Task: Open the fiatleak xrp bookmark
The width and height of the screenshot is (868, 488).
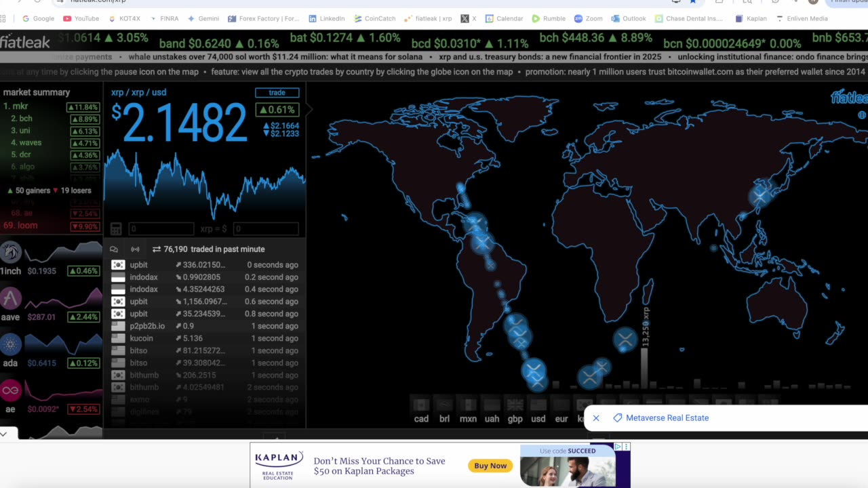Action: tap(428, 18)
